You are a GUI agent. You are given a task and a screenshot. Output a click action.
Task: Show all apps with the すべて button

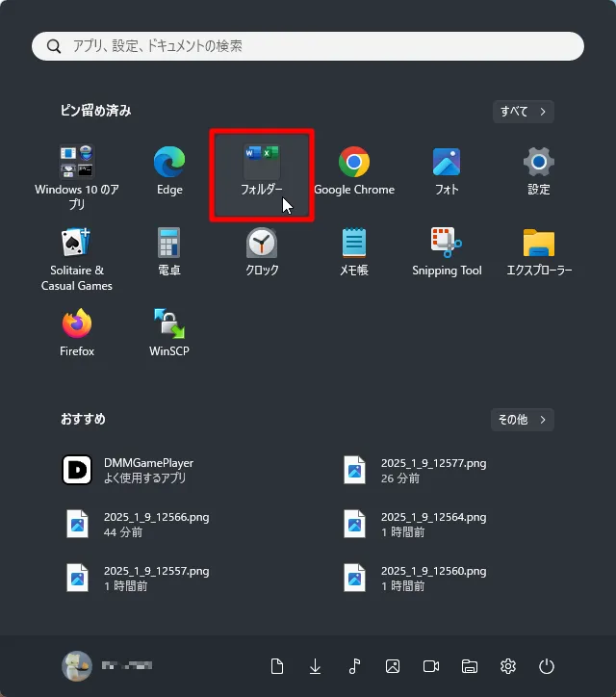(x=523, y=111)
